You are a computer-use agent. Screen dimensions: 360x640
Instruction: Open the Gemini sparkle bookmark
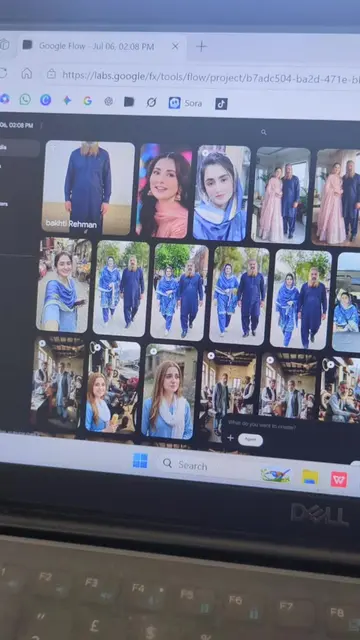67,100
